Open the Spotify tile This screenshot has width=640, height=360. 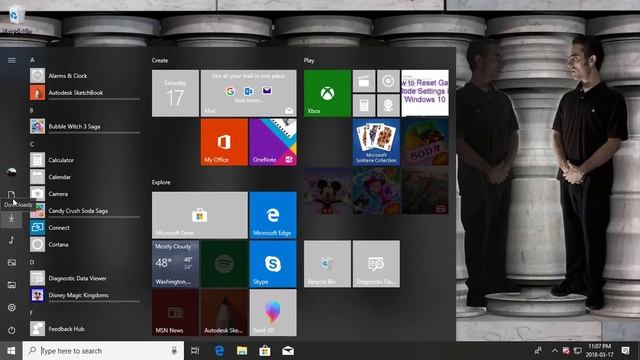pyautogui.click(x=224, y=264)
